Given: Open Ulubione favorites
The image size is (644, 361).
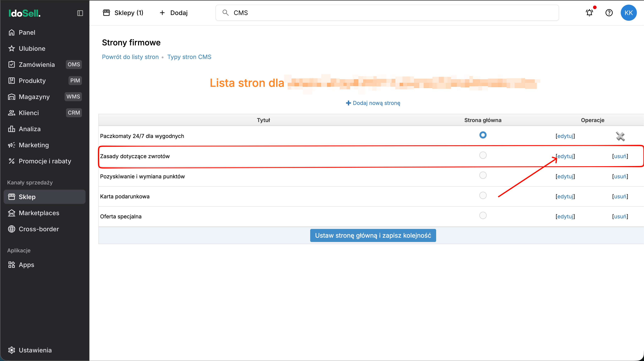Looking at the screenshot, I should (x=45, y=48).
